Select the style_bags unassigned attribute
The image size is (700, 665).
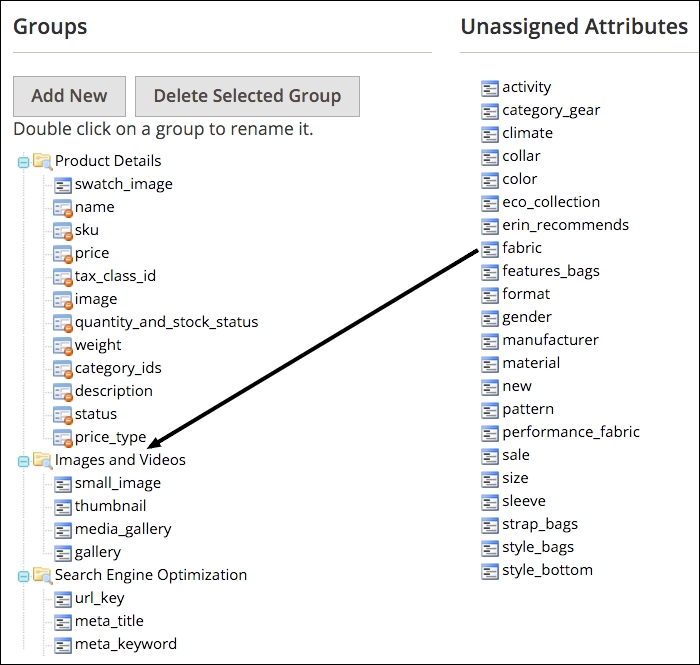click(538, 548)
